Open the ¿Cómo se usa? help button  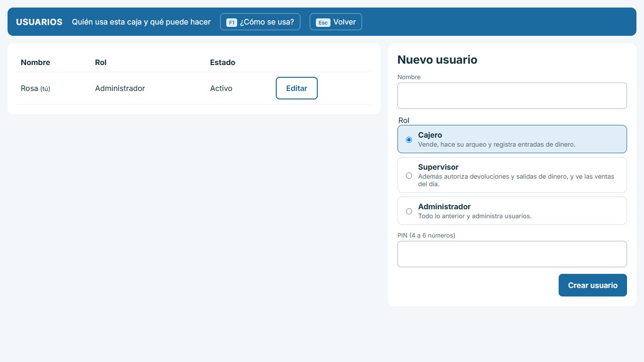(x=260, y=22)
